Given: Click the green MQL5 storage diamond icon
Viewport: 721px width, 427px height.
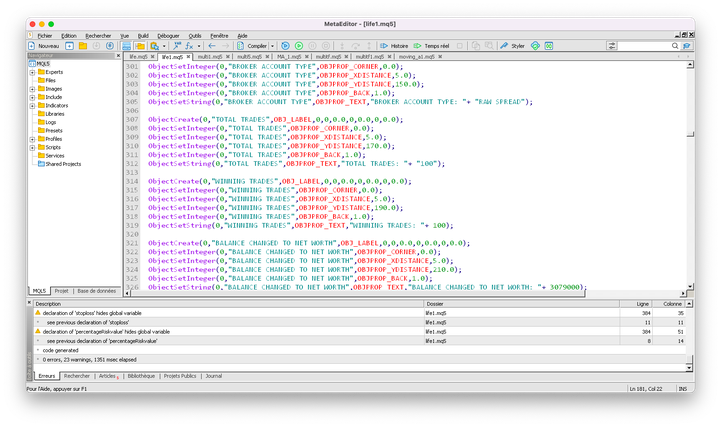Looking at the screenshot, I should [x=535, y=46].
